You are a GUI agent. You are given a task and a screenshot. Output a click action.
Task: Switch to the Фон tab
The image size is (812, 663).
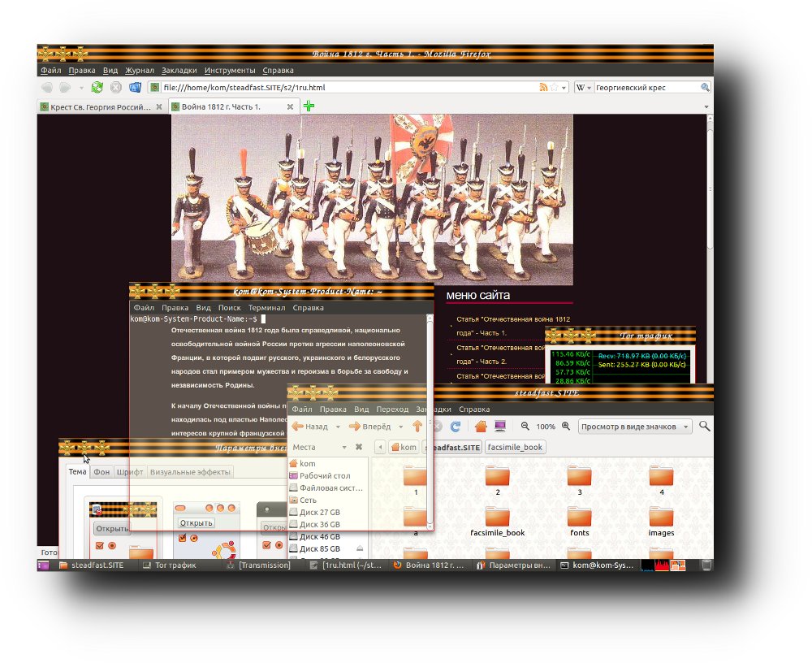click(101, 472)
